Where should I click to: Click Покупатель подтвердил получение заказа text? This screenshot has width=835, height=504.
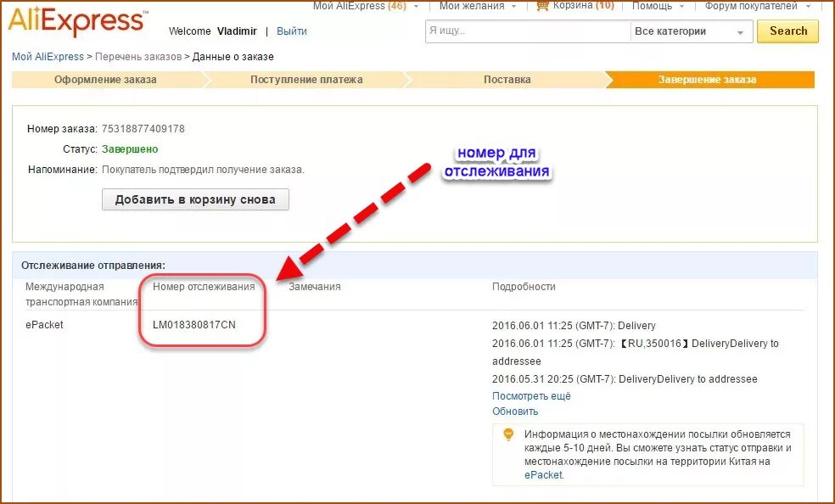(203, 171)
